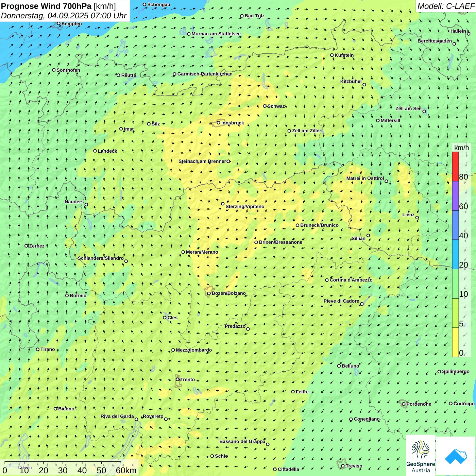This screenshot has width=476, height=476.
Task: Click the Pordenone location marker
Action: [404, 404]
